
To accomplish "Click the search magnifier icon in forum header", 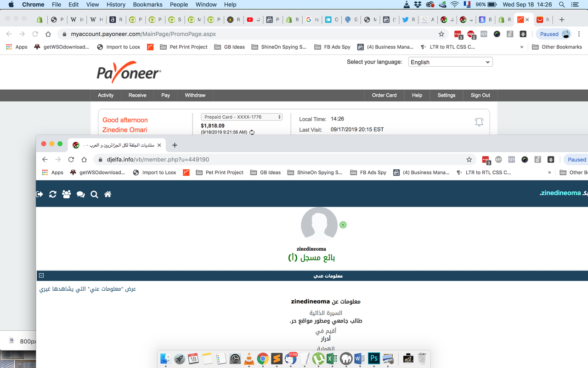I will (94, 195).
